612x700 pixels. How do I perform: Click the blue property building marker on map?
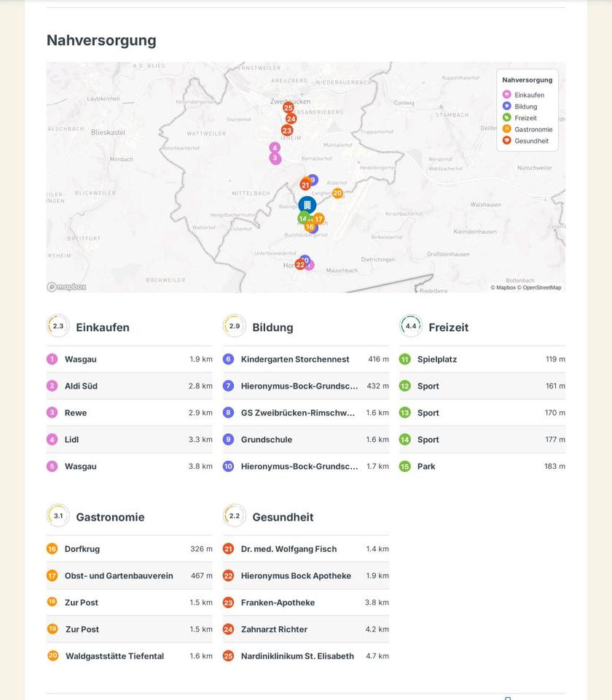tap(307, 205)
